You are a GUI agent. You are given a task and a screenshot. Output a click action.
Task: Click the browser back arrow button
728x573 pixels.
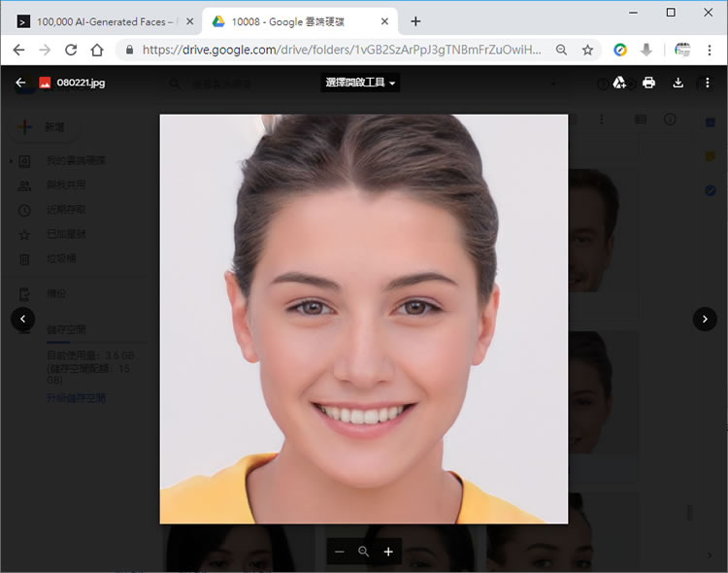[x=18, y=50]
